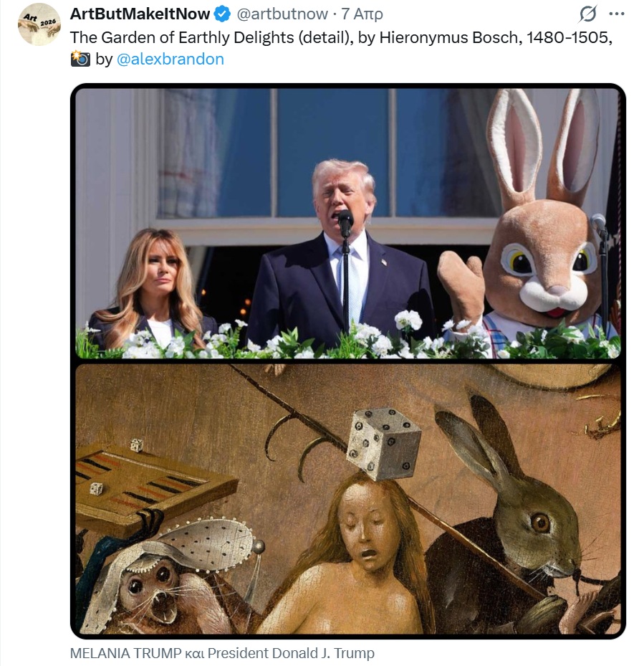Open the @artbutnow handle link

(x=282, y=14)
